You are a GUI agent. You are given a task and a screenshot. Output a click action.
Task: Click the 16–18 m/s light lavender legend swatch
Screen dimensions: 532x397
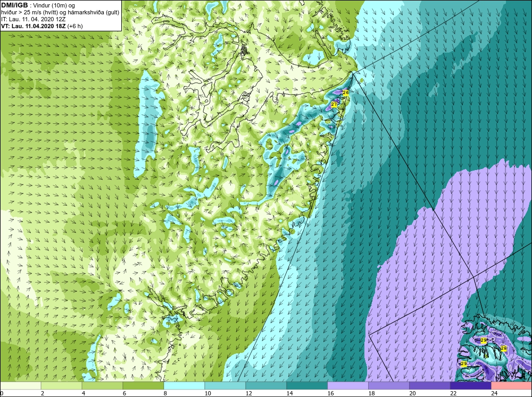pyautogui.click(x=348, y=386)
